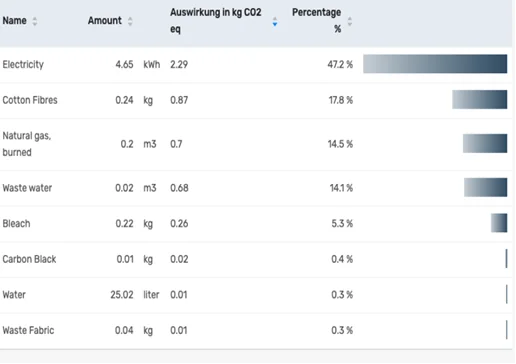
Task: Click the m3 unit in Waste water row
Action: pos(150,188)
